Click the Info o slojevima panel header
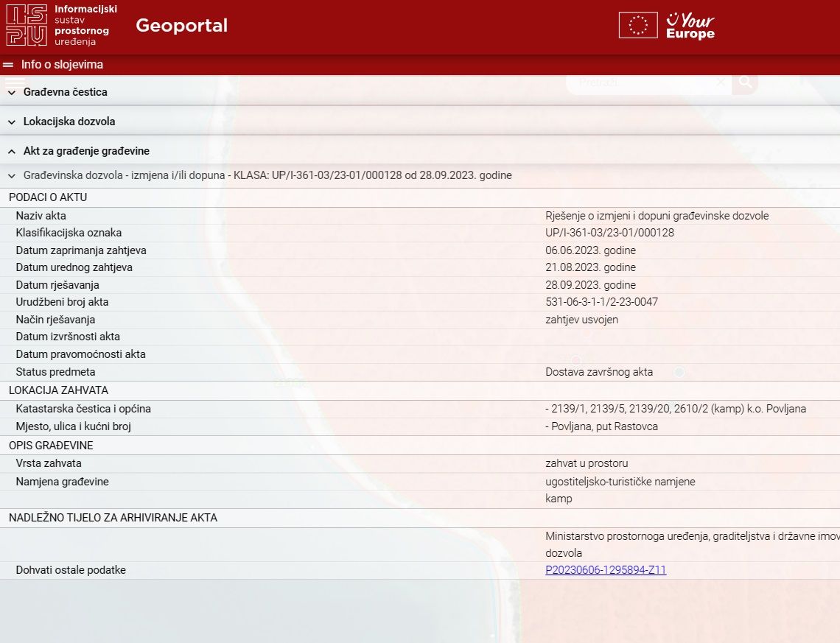 62,65
